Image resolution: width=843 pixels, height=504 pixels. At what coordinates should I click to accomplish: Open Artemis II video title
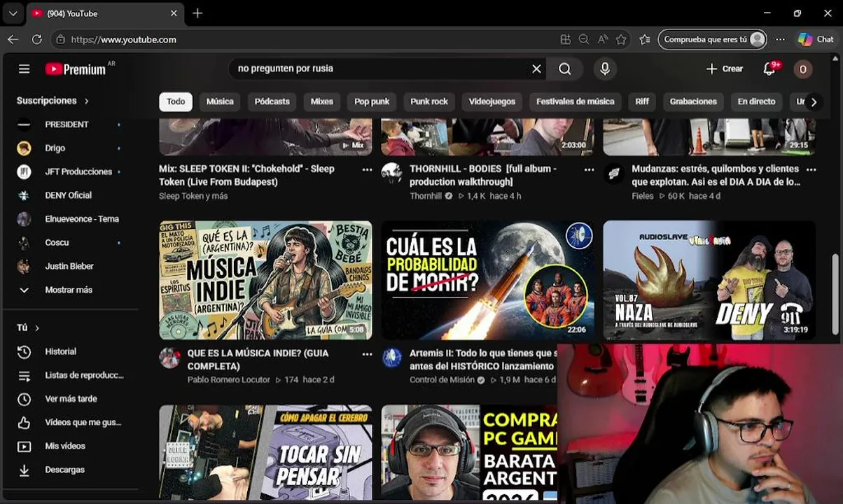482,360
